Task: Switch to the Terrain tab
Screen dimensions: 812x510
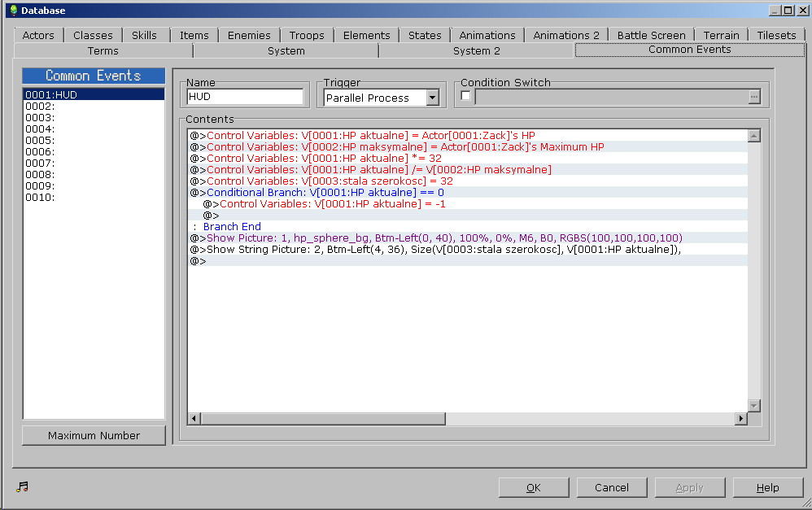Action: [x=722, y=35]
